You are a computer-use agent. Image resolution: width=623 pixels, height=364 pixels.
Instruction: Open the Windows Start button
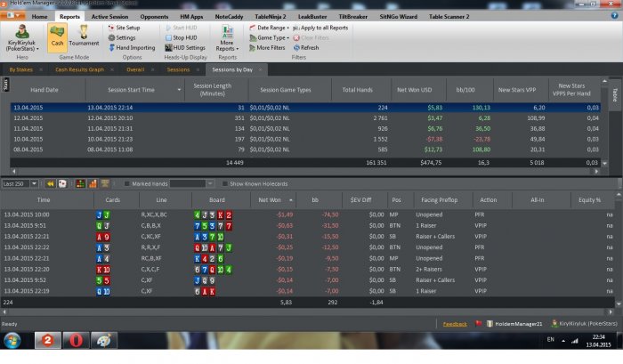tap(12, 341)
